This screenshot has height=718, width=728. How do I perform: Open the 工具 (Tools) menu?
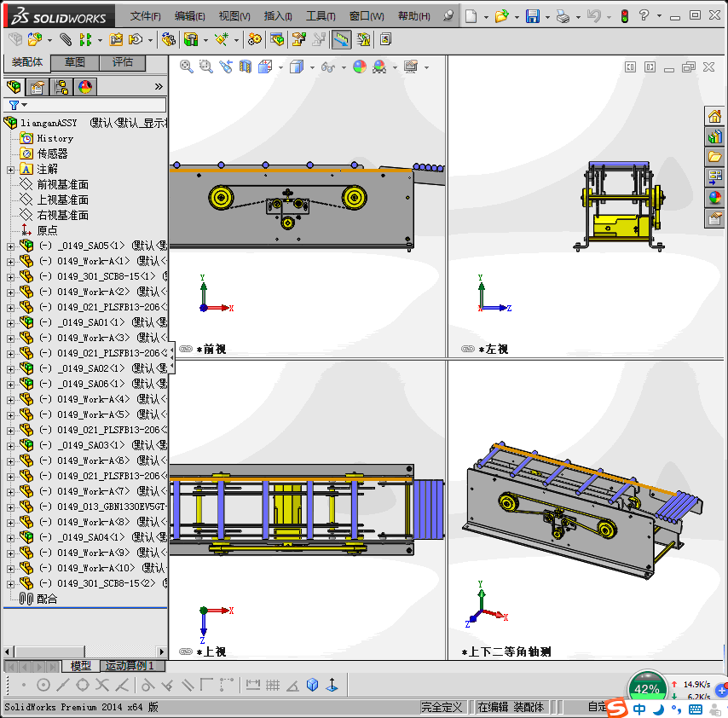click(x=321, y=16)
